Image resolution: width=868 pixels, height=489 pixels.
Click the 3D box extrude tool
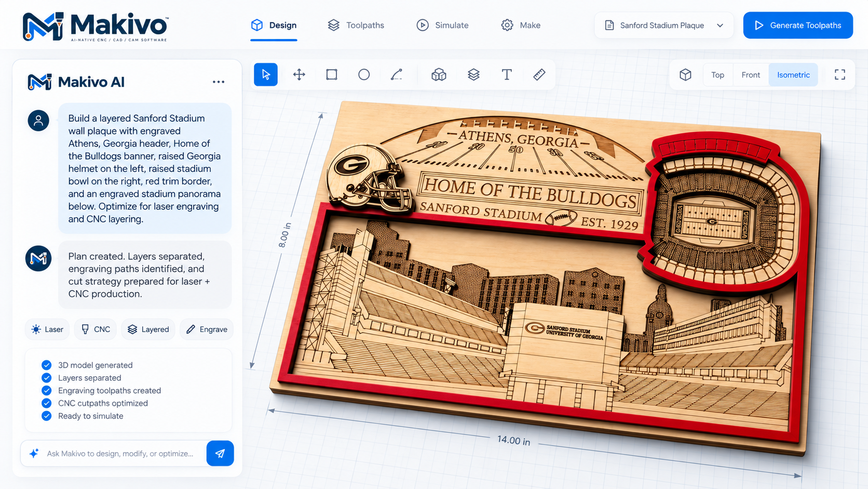pos(439,75)
